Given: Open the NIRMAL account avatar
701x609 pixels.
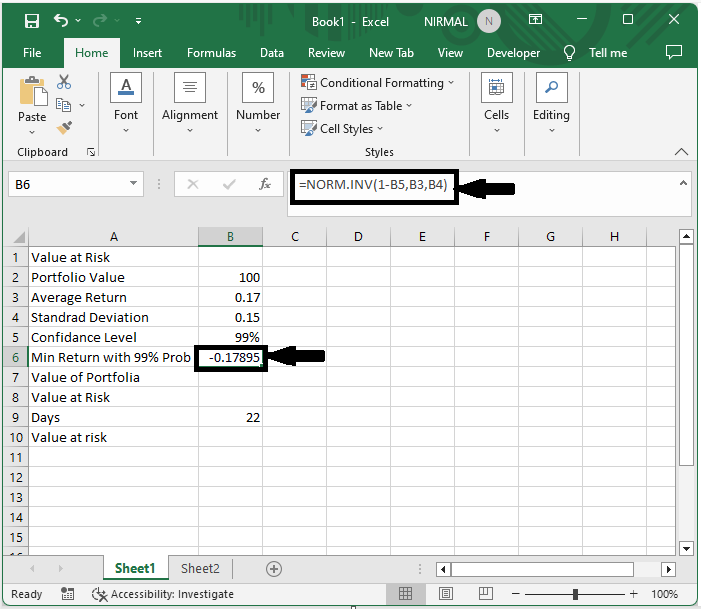Looking at the screenshot, I should click(x=489, y=21).
